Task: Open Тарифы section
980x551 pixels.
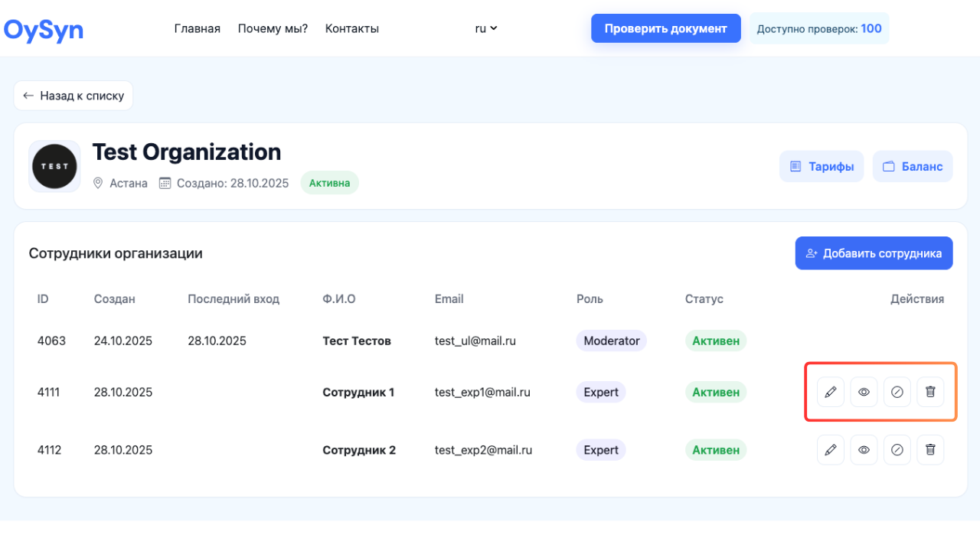Action: (822, 166)
